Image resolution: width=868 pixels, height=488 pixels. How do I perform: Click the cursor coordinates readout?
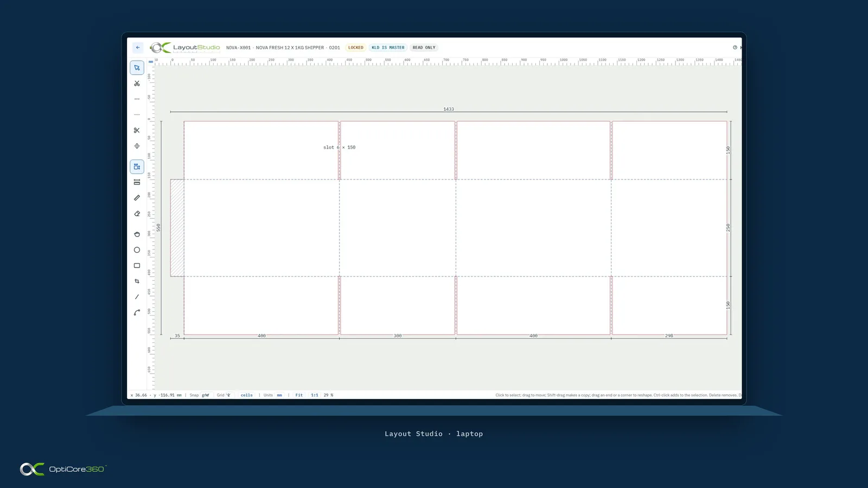point(156,395)
